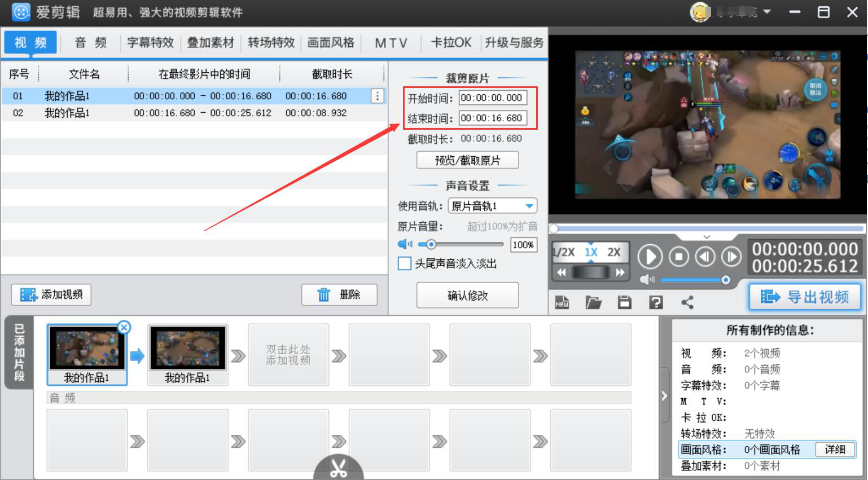Screen dimensions: 868x480
Task: Stop the preview playback
Action: 679,257
